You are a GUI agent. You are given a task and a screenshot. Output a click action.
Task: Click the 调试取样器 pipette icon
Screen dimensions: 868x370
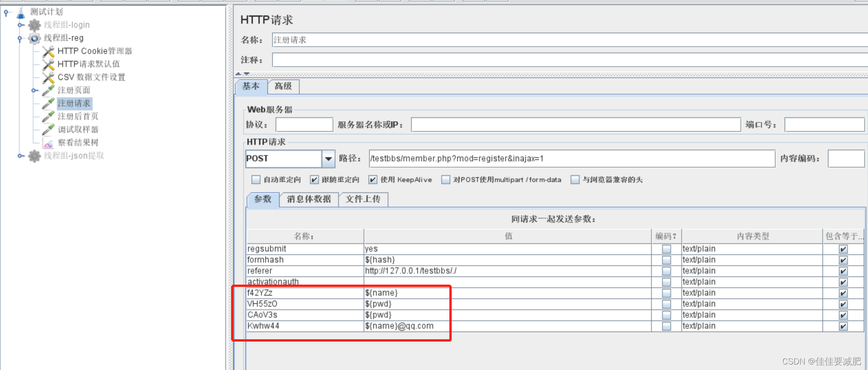pyautogui.click(x=48, y=130)
